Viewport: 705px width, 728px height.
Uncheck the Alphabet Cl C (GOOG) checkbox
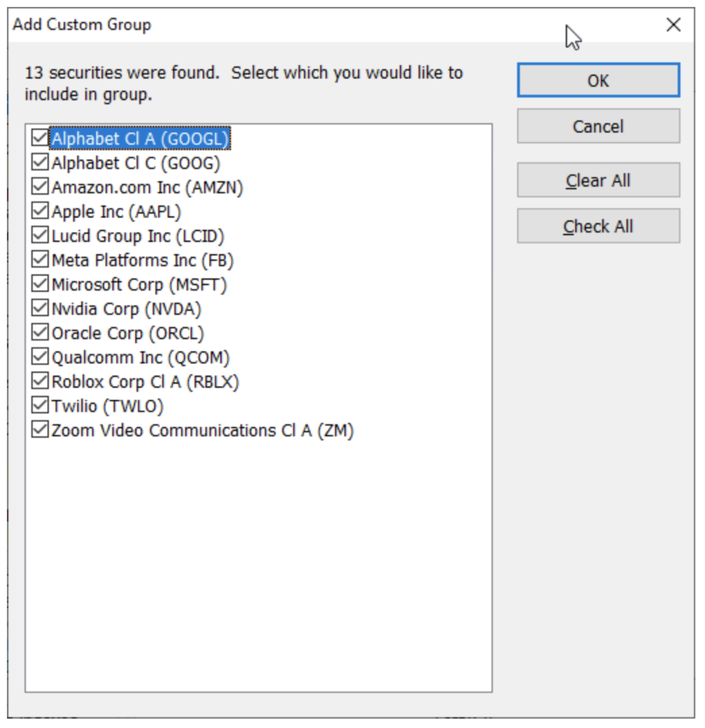click(40, 162)
